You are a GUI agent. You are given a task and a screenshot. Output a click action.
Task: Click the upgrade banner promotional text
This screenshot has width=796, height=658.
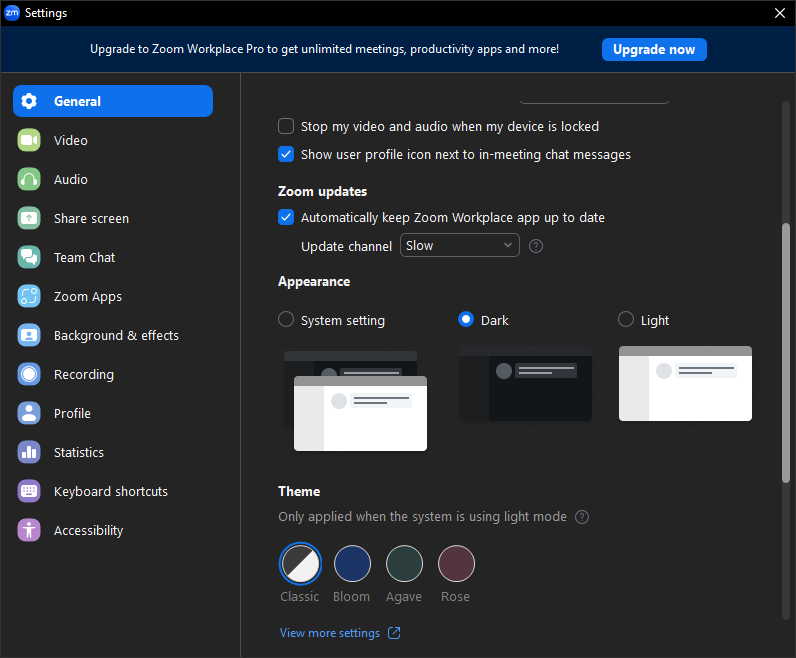(324, 49)
